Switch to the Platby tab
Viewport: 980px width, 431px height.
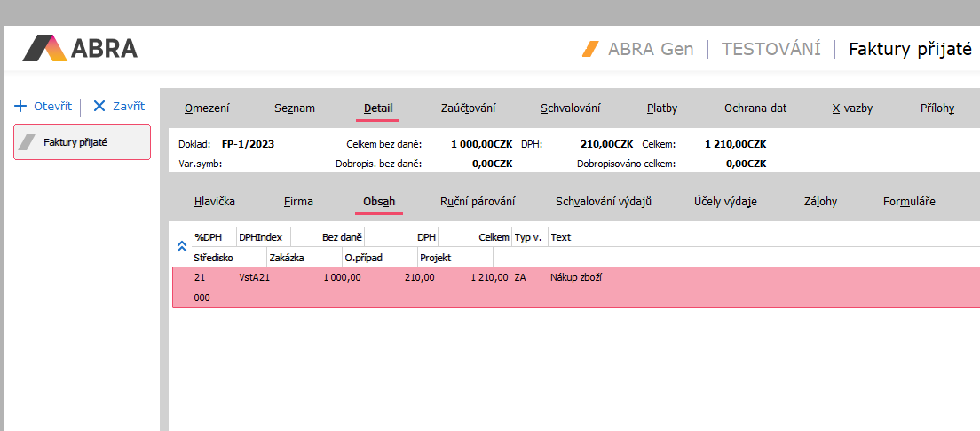point(662,108)
